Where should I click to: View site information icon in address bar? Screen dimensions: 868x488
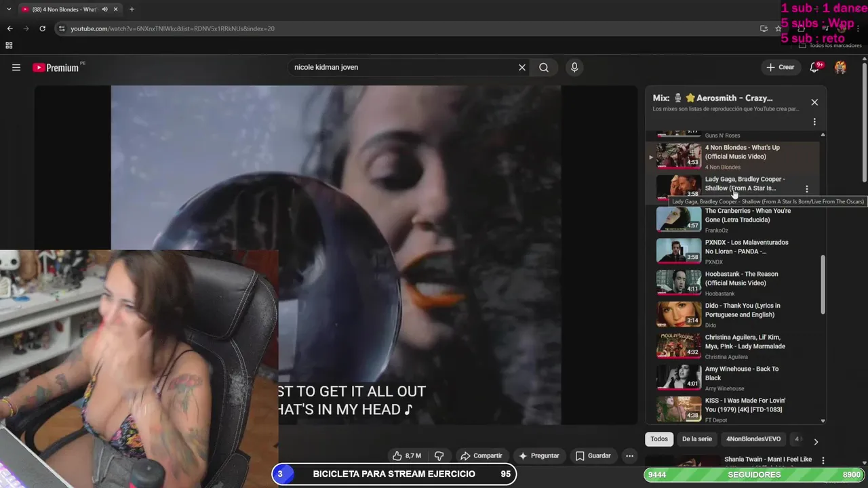pyautogui.click(x=62, y=28)
